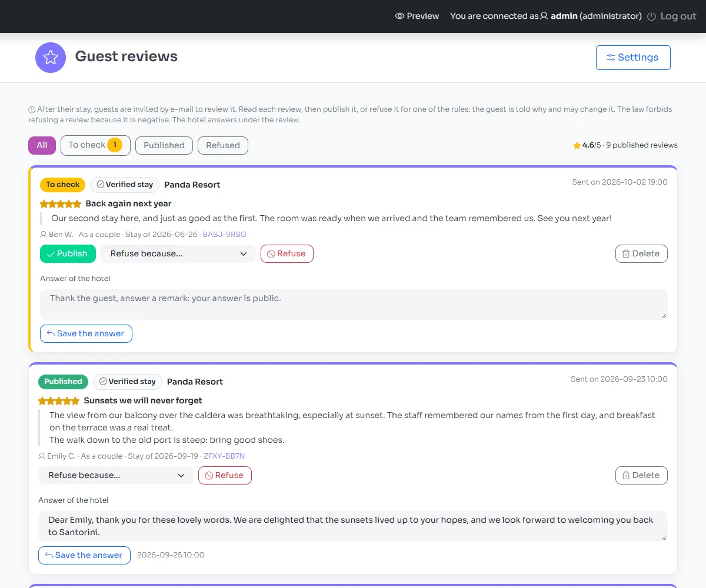Edit the hotel answer to Emily
The height and width of the screenshot is (588, 706).
click(x=353, y=526)
